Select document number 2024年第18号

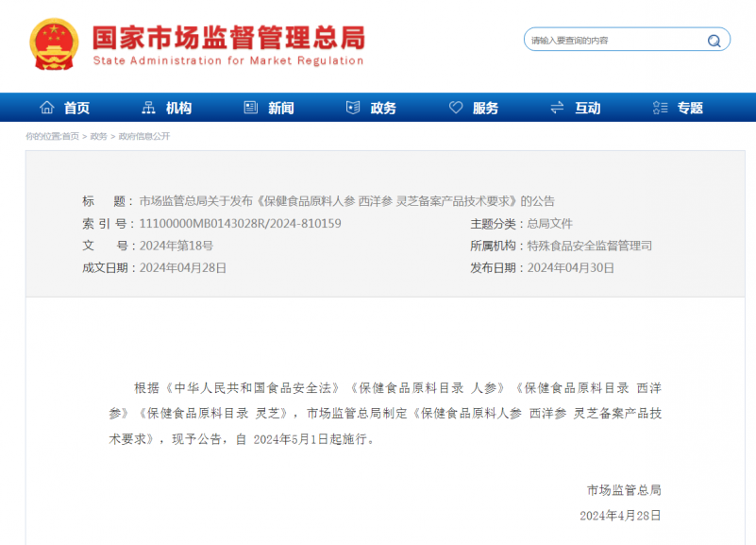(x=176, y=246)
